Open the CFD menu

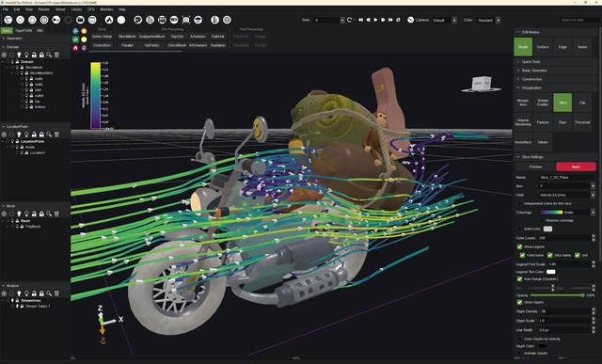click(x=91, y=9)
